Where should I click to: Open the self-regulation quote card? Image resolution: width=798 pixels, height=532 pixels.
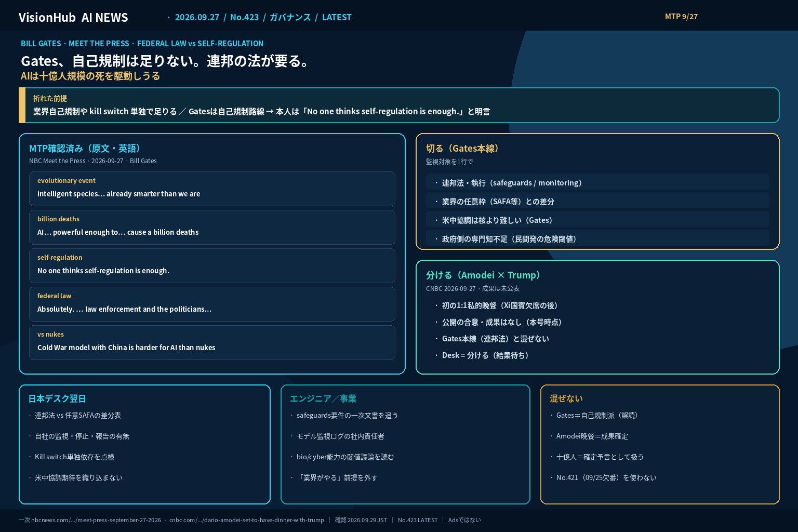(x=212, y=265)
